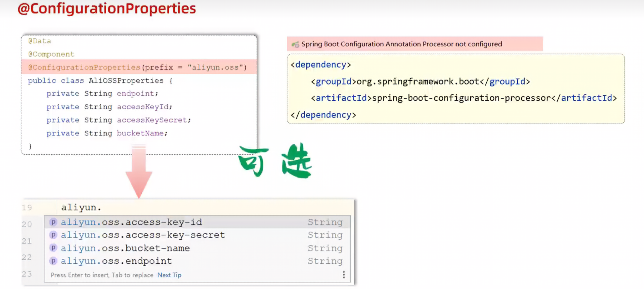Click the property icon beside aliyun.oss.access-key-id
644x289 pixels.
coord(53,222)
